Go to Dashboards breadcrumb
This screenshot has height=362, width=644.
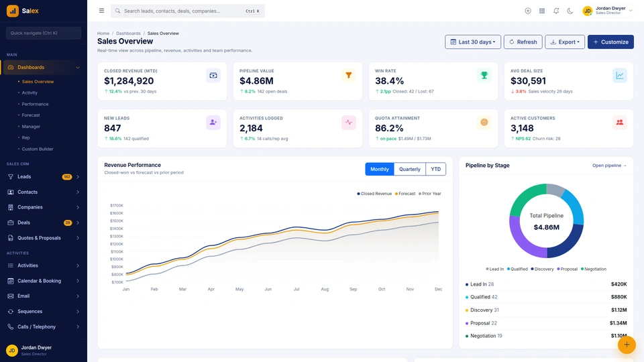pyautogui.click(x=128, y=34)
